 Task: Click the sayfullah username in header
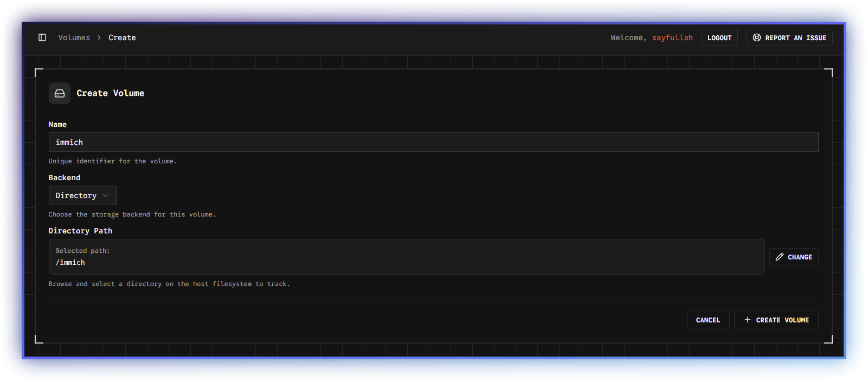(x=672, y=37)
